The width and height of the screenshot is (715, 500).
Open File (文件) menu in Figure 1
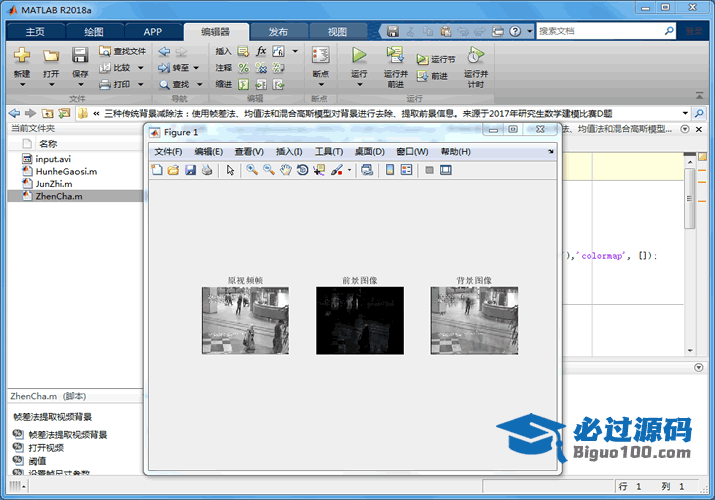point(168,152)
